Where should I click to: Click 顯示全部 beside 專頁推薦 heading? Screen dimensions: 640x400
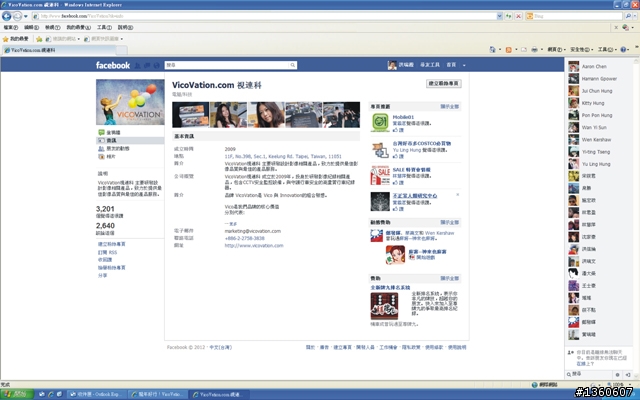click(x=449, y=107)
